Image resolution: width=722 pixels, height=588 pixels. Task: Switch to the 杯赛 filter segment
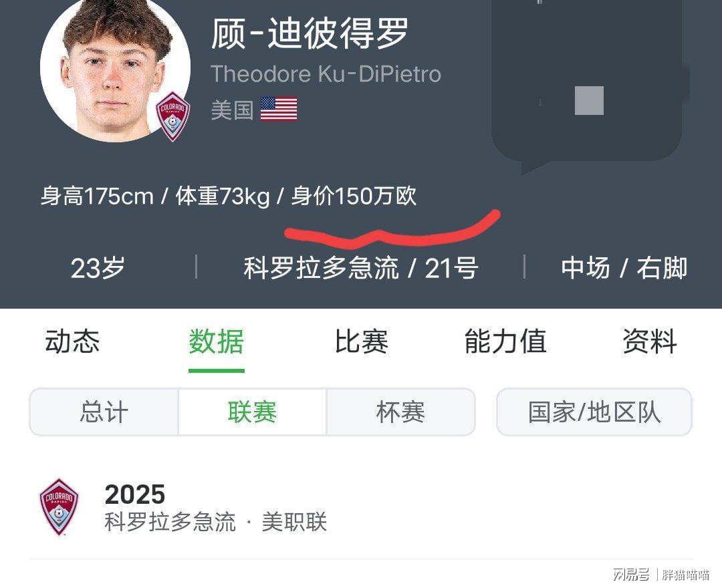click(400, 412)
